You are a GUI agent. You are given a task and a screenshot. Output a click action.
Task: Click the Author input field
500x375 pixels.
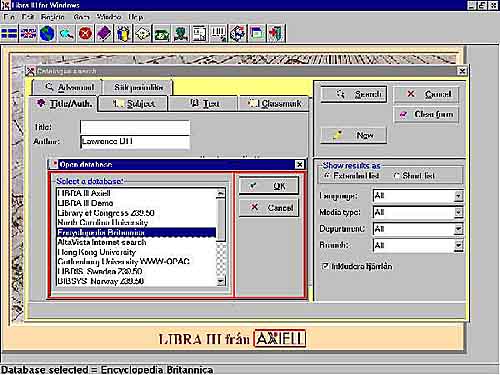(x=135, y=142)
